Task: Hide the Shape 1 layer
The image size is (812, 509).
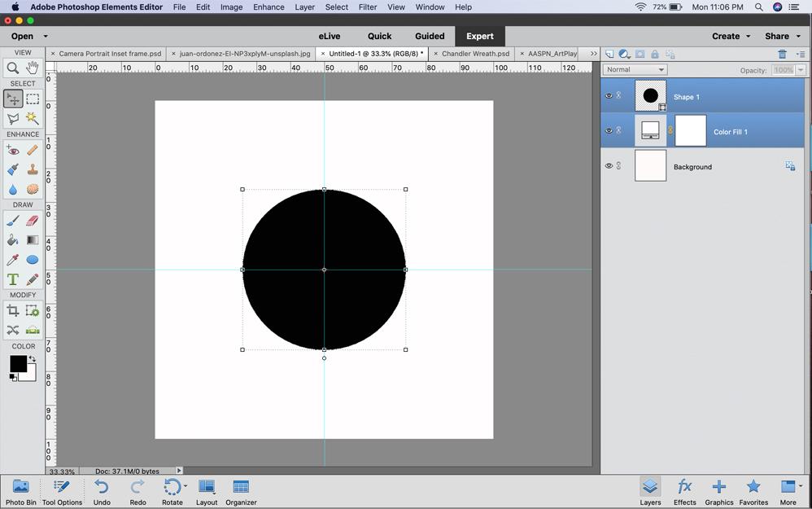Action: [x=609, y=96]
